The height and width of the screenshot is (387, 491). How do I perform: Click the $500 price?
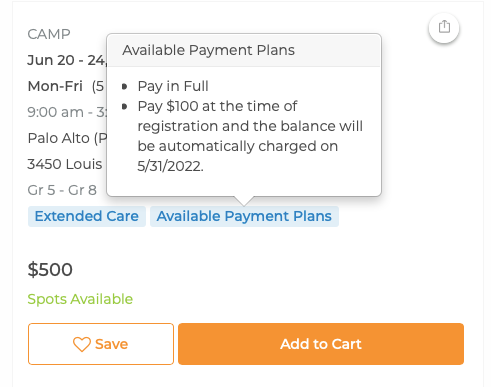pyautogui.click(x=50, y=269)
